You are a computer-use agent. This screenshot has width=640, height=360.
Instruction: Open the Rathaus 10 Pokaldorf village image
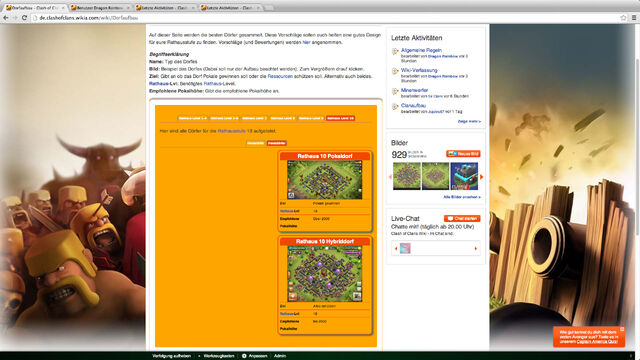point(324,180)
